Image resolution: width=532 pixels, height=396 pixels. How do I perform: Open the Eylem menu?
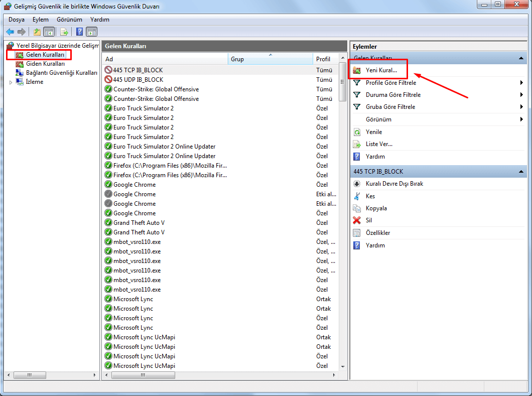pos(41,20)
